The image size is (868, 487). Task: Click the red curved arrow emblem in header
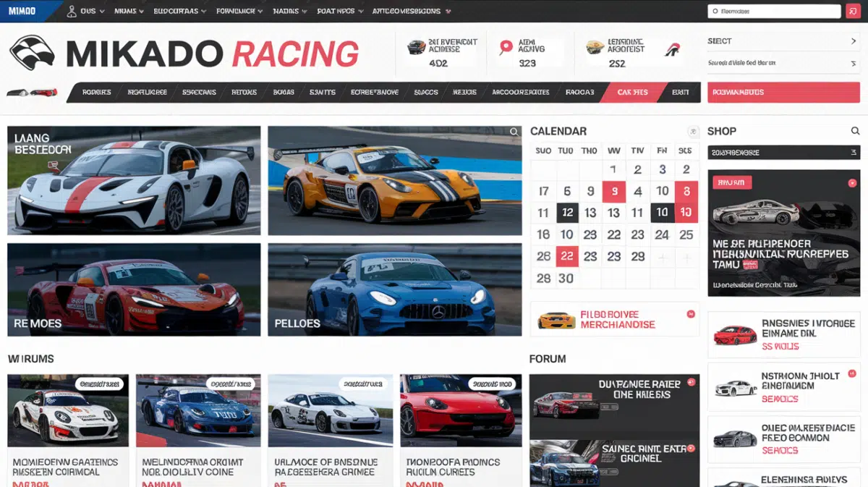coord(672,50)
